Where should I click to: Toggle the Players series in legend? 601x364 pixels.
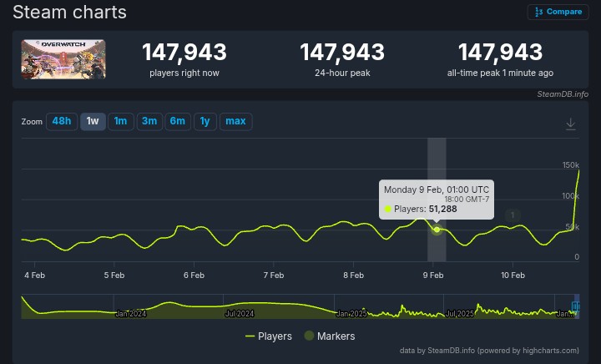tap(269, 336)
